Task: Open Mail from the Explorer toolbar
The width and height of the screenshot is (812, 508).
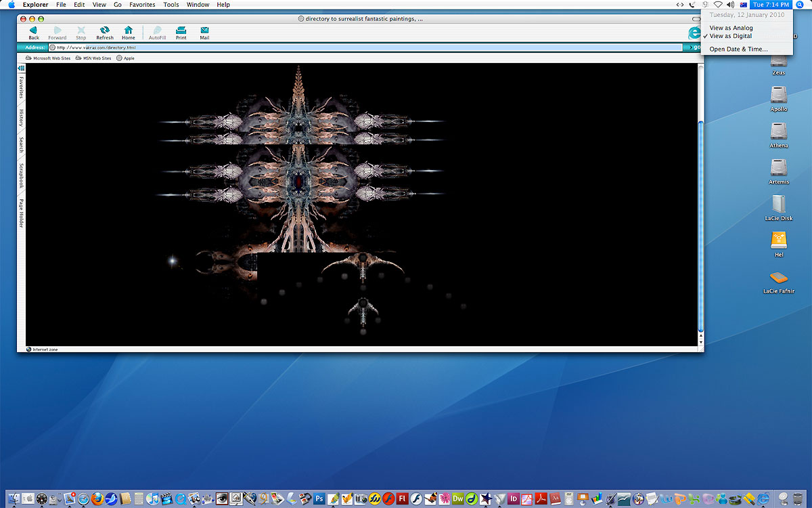Action: [204, 33]
